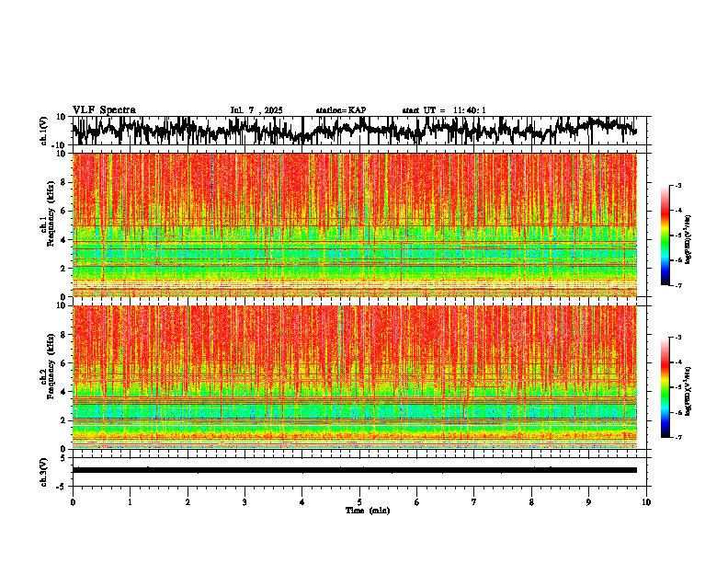Click the "ch.3(V)" axis label
Viewport: 728px width, 563px height.
[45, 472]
